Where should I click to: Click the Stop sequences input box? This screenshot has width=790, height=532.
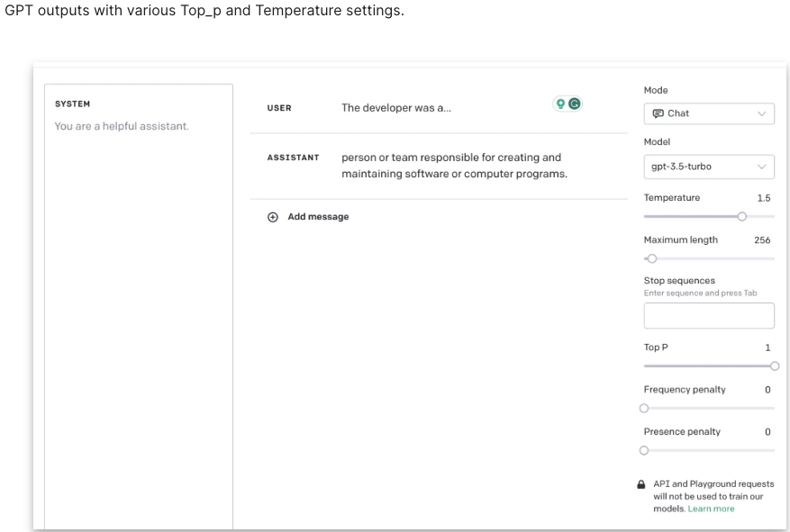(x=709, y=316)
